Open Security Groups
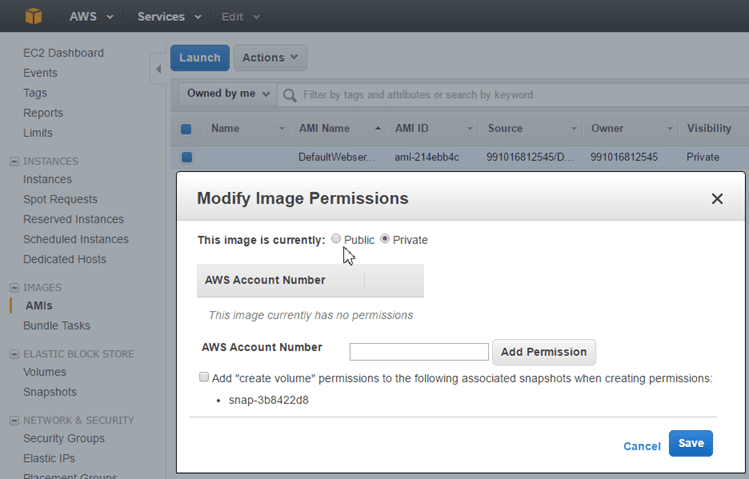The height and width of the screenshot is (479, 749). [64, 438]
